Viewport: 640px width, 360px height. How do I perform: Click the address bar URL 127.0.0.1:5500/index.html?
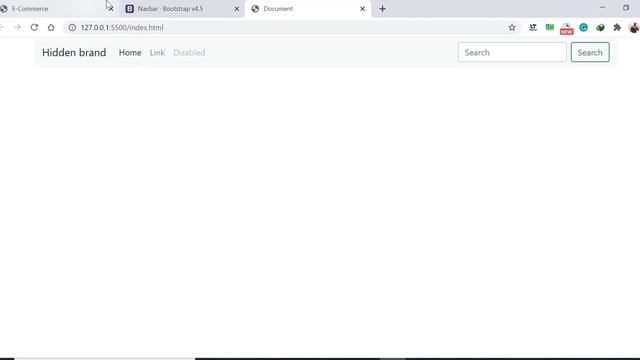[122, 27]
